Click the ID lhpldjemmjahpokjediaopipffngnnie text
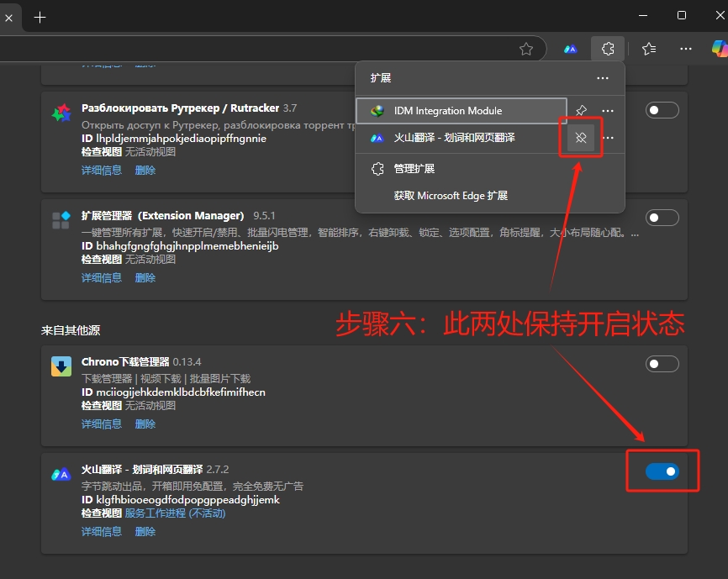This screenshot has height=579, width=728. pyautogui.click(x=174, y=139)
